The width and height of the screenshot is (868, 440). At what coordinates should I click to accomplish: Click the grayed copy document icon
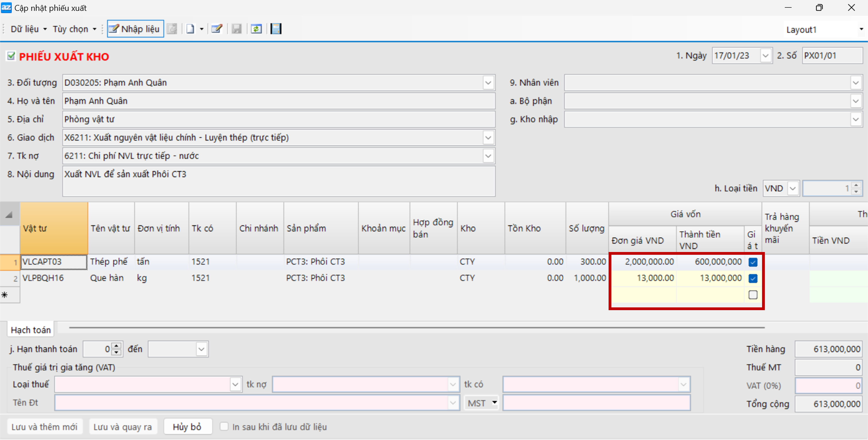(172, 29)
